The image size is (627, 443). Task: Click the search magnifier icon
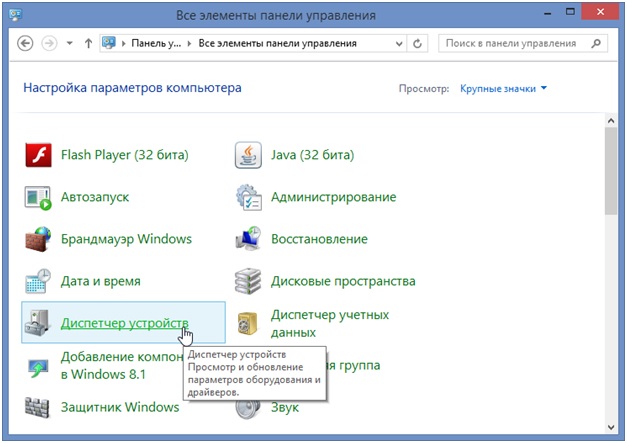point(596,43)
